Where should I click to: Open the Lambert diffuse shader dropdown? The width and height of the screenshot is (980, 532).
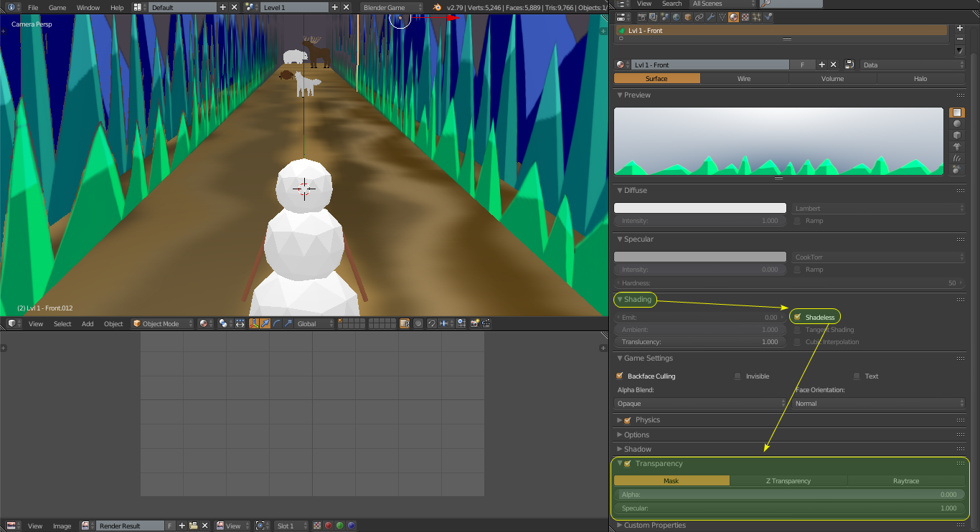click(879, 208)
